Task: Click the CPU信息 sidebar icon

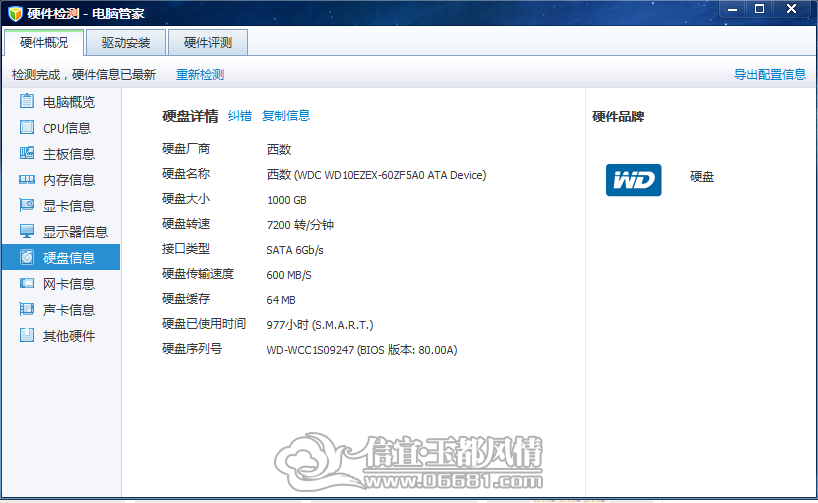Action: coord(27,127)
